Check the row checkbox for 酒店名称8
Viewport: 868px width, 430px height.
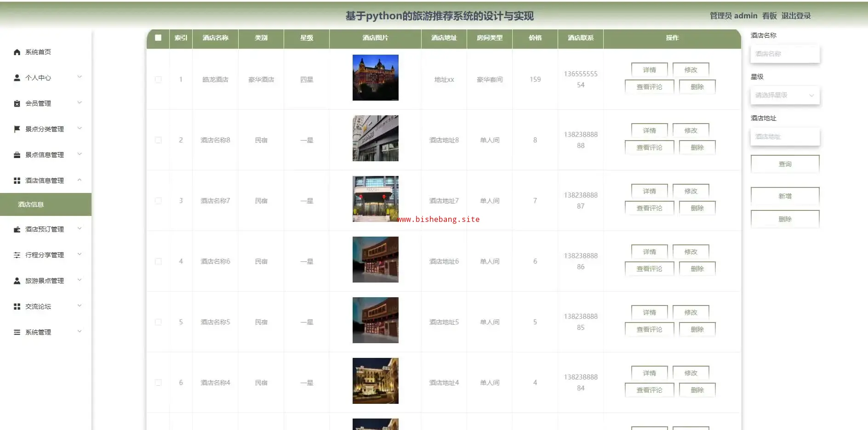pyautogui.click(x=158, y=140)
